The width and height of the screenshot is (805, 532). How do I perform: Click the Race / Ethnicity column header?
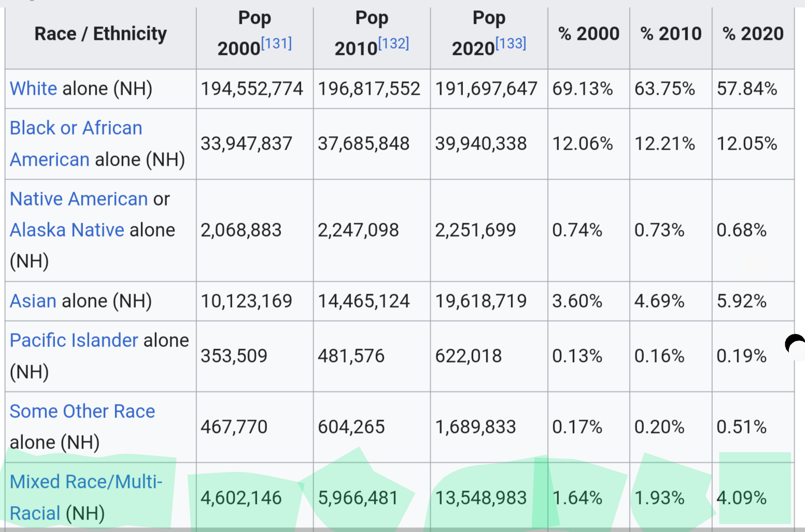click(x=101, y=34)
